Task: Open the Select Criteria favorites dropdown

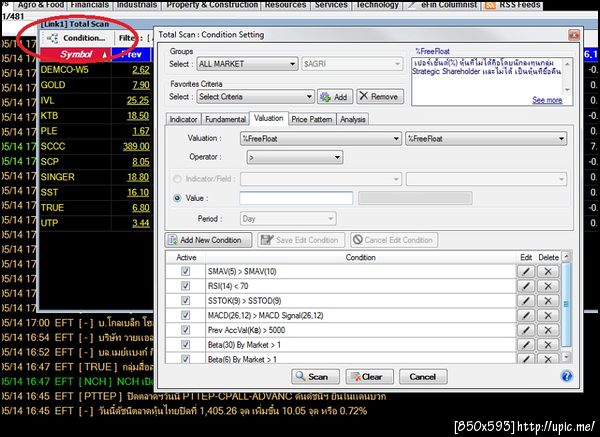Action: point(256,97)
